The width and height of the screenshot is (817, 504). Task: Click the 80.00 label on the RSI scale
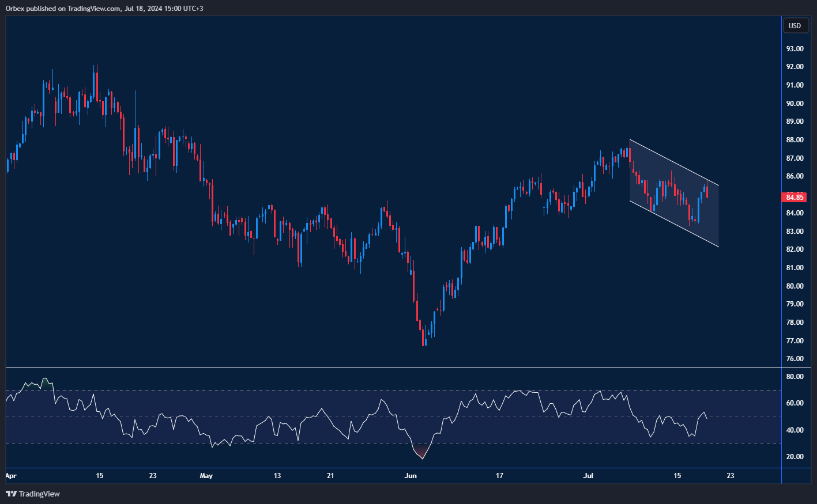(x=795, y=377)
